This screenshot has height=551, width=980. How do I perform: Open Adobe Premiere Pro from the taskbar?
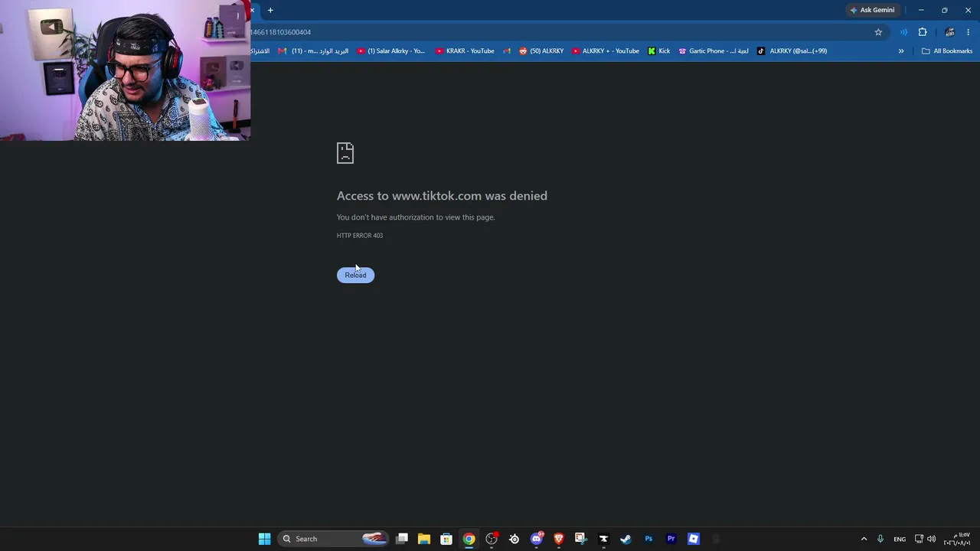[671, 539]
